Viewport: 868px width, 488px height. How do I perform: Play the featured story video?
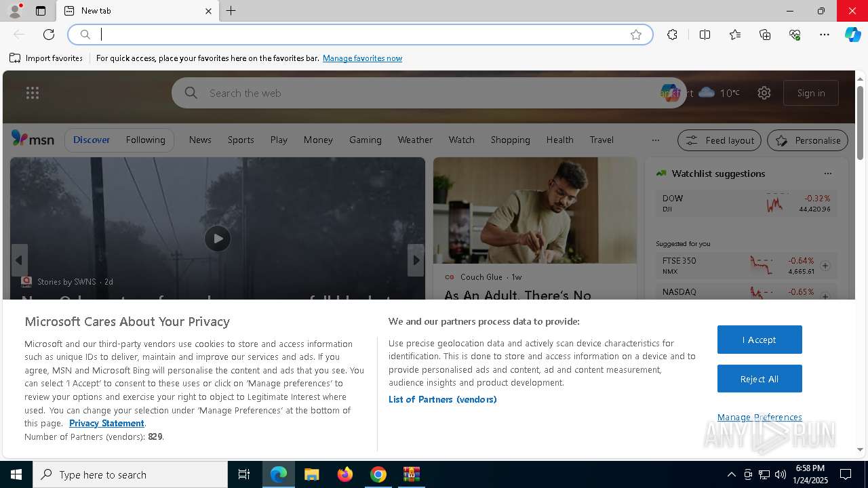pos(218,239)
